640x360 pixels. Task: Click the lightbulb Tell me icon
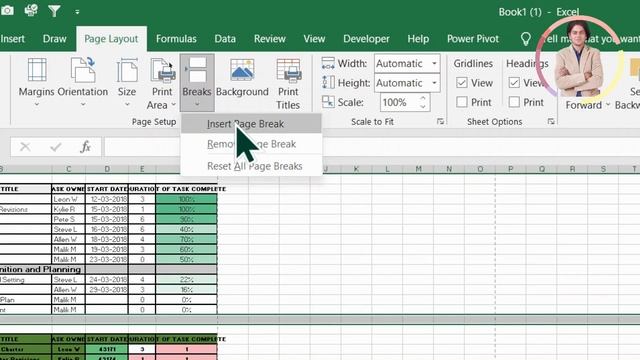pyautogui.click(x=526, y=39)
